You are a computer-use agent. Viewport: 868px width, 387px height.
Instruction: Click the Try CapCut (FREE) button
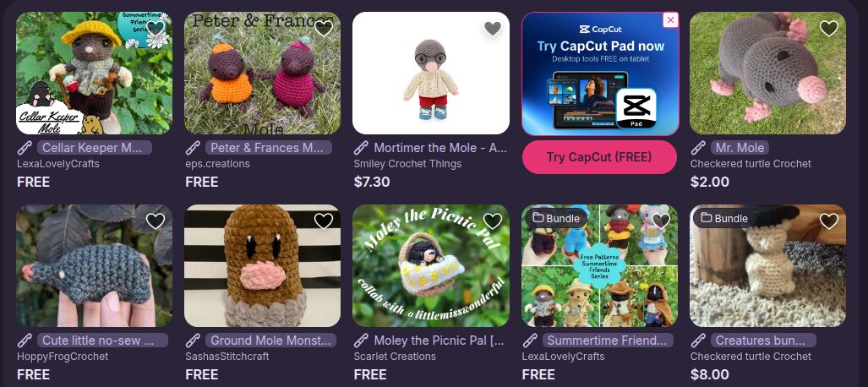pyautogui.click(x=599, y=157)
